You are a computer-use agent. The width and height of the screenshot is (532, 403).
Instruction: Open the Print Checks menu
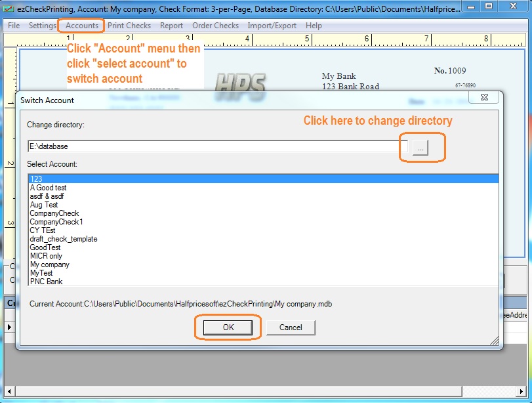(x=129, y=26)
